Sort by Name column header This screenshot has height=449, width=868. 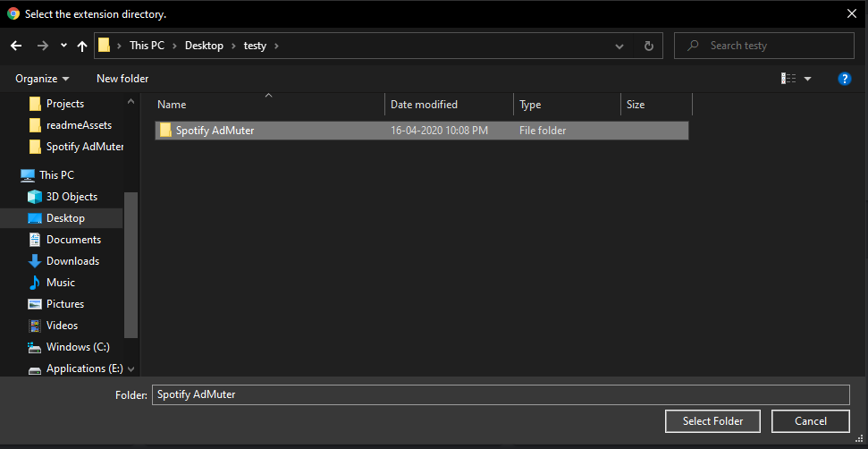pyautogui.click(x=172, y=105)
